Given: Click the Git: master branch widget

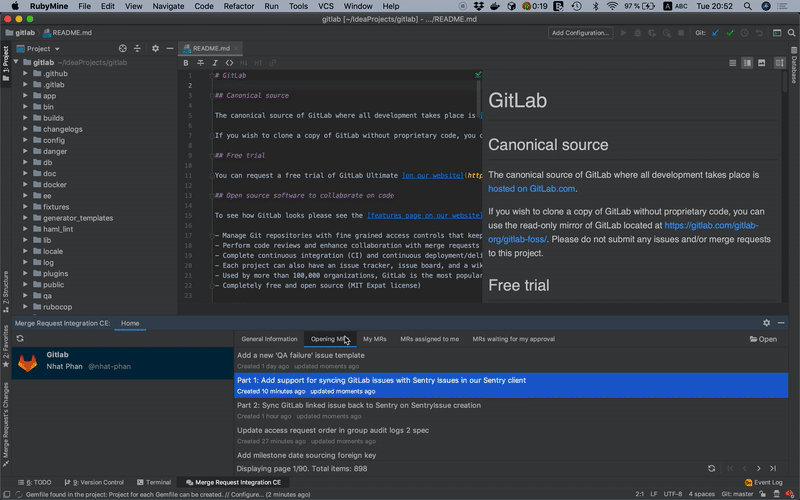Looking at the screenshot, I should click(737, 494).
